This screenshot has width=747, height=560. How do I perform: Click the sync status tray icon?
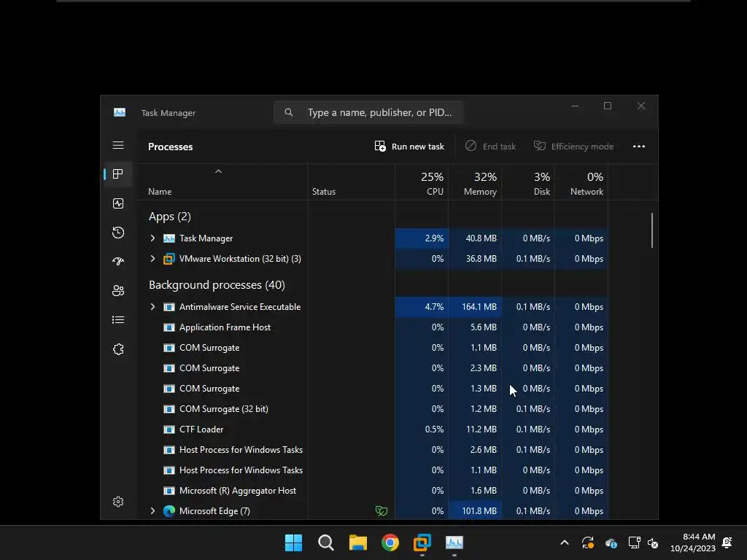click(588, 542)
